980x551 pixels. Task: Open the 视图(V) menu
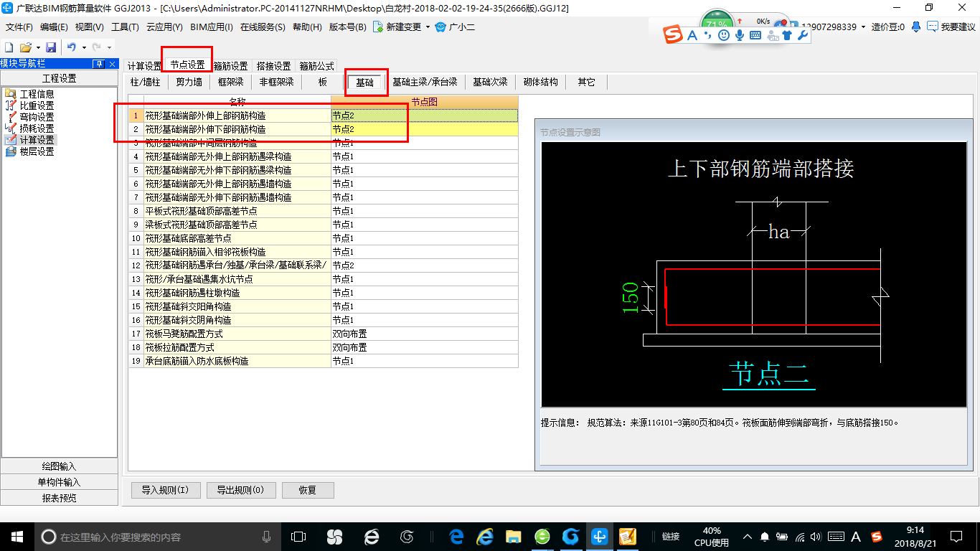89,27
